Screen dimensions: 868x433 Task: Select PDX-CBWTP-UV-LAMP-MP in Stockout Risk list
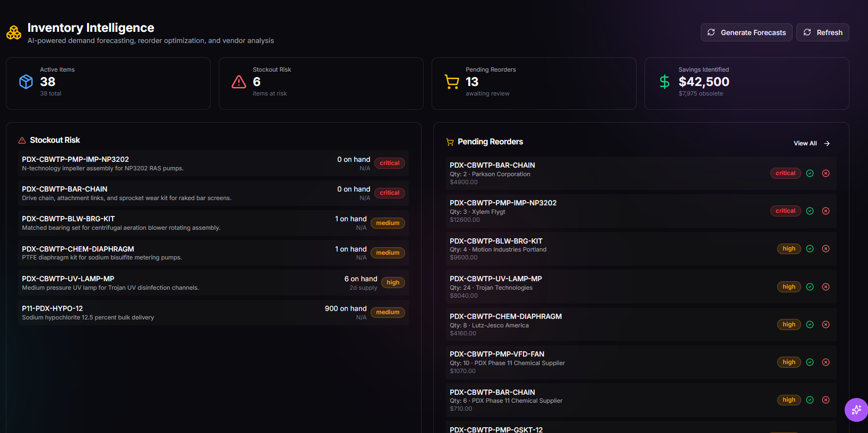213,283
